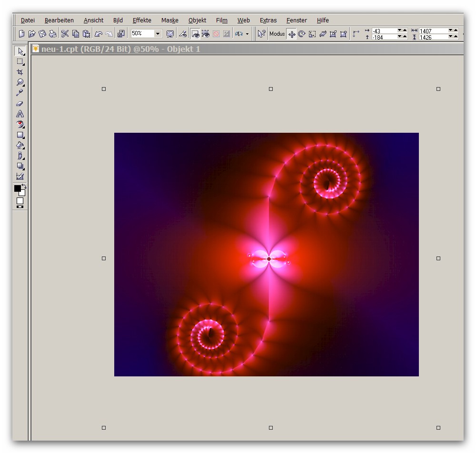Click horizontal position field showing -43
Screen dimensions: 476x453
(x=384, y=31)
